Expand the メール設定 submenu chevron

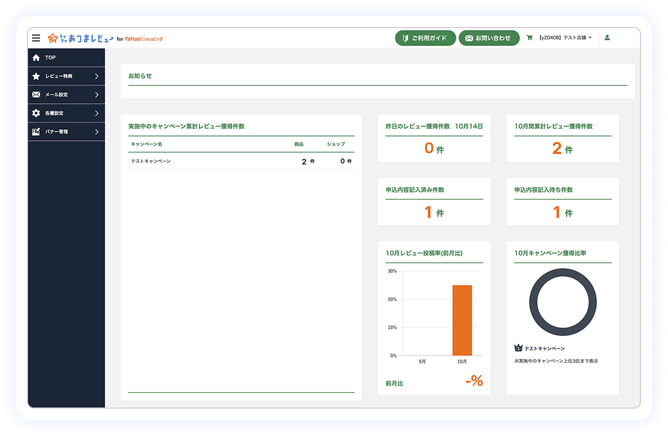[x=96, y=95]
